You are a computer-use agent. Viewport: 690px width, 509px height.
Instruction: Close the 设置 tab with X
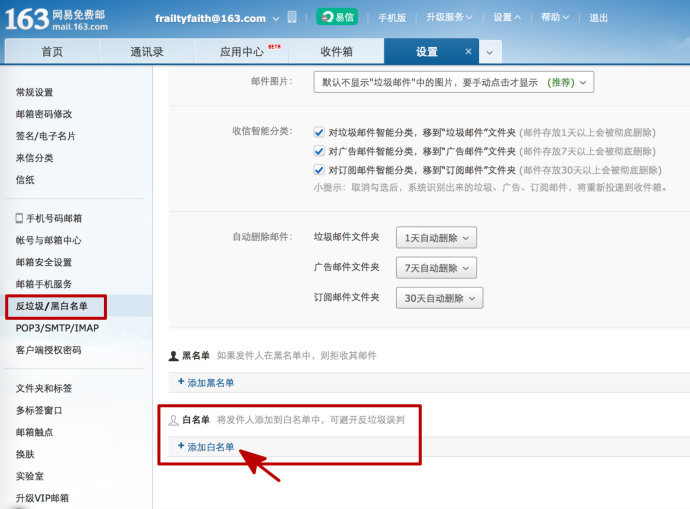tap(469, 52)
